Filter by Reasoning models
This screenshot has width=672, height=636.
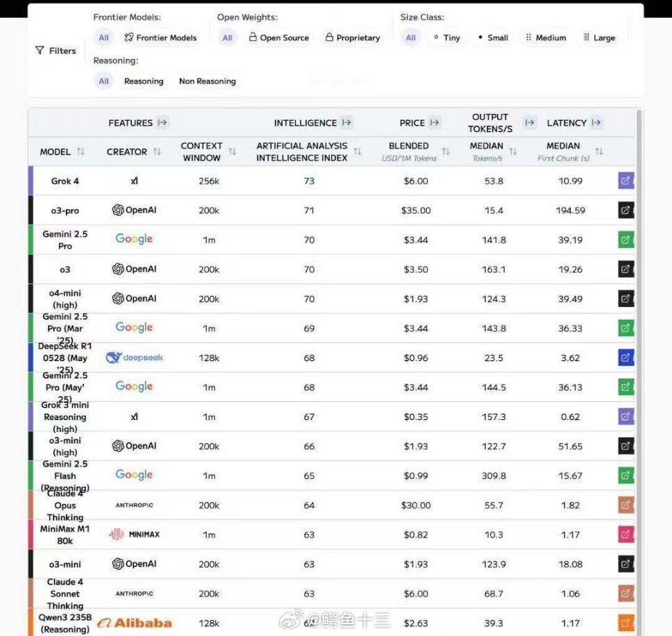click(x=144, y=81)
